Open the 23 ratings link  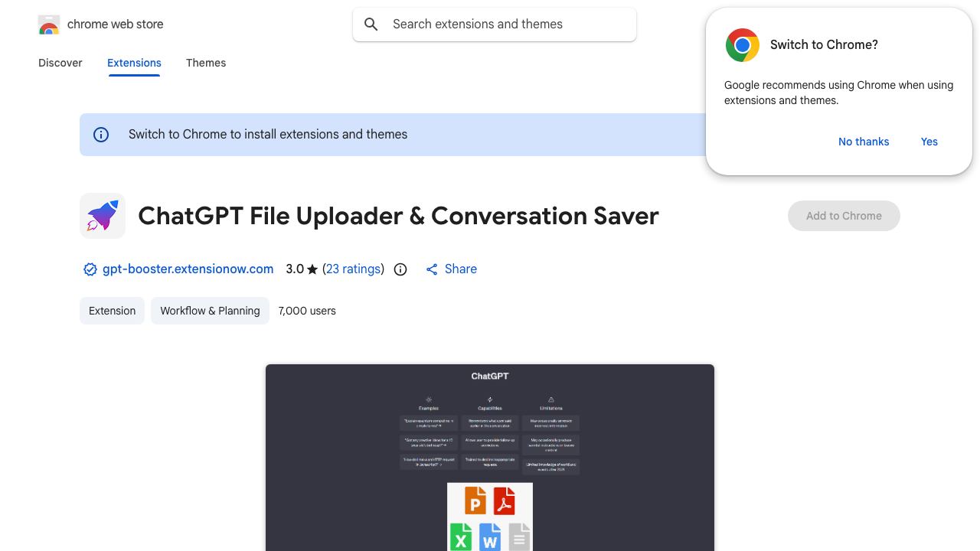[x=354, y=269]
